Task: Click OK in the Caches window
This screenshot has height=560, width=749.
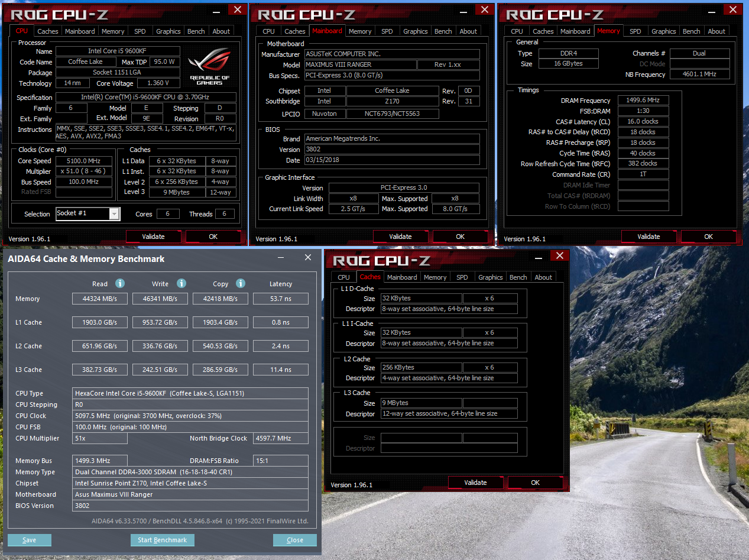Action: pyautogui.click(x=536, y=483)
